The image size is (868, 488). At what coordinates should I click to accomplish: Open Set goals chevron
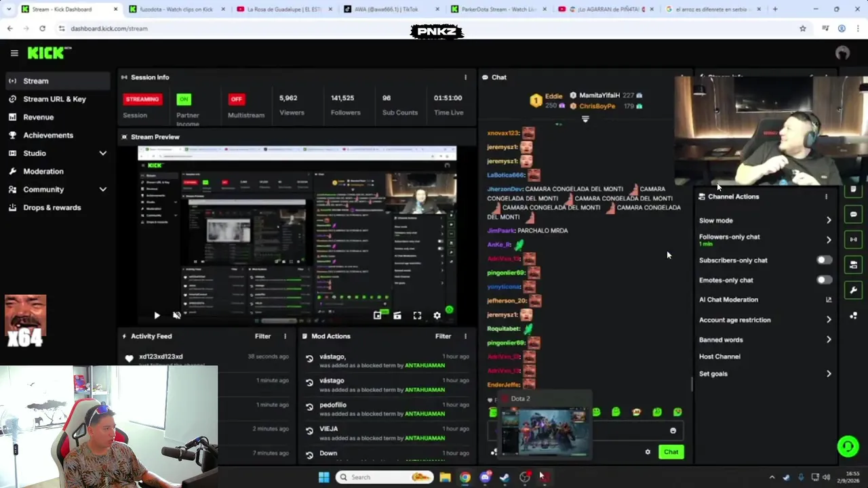(x=829, y=373)
